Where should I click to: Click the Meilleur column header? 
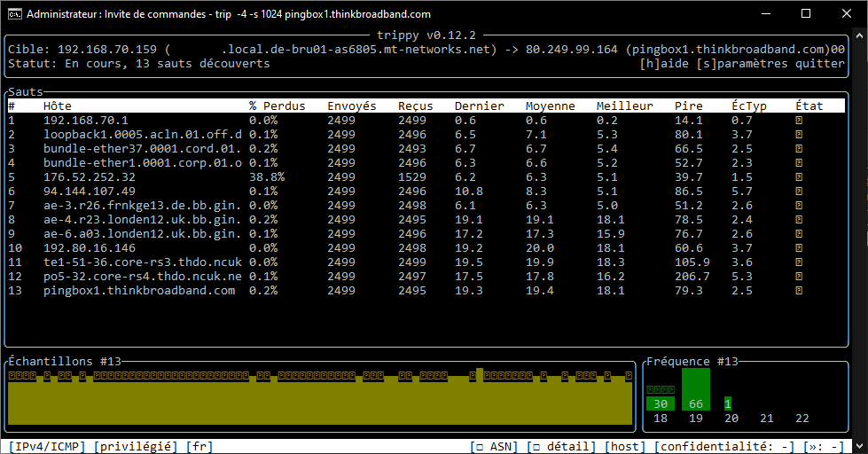pos(624,106)
